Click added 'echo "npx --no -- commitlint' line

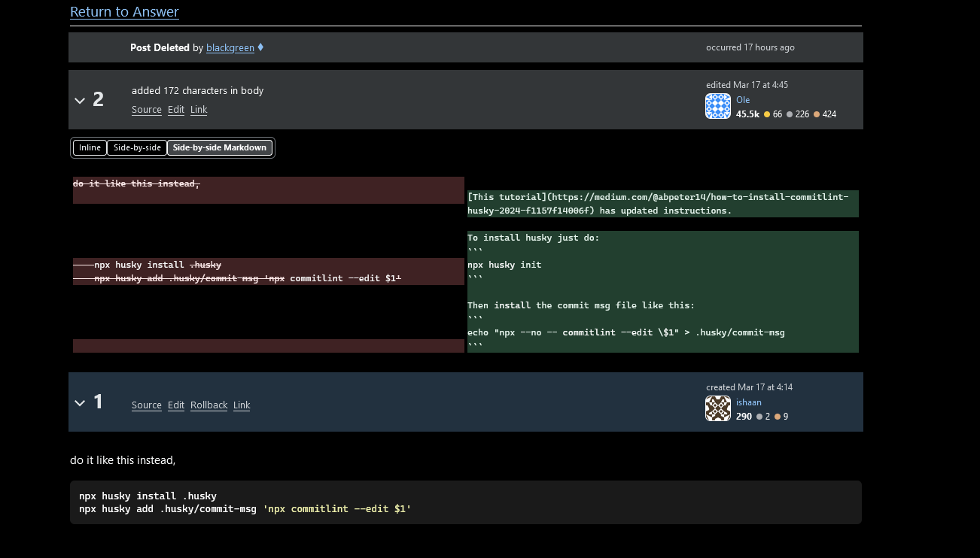626,332
